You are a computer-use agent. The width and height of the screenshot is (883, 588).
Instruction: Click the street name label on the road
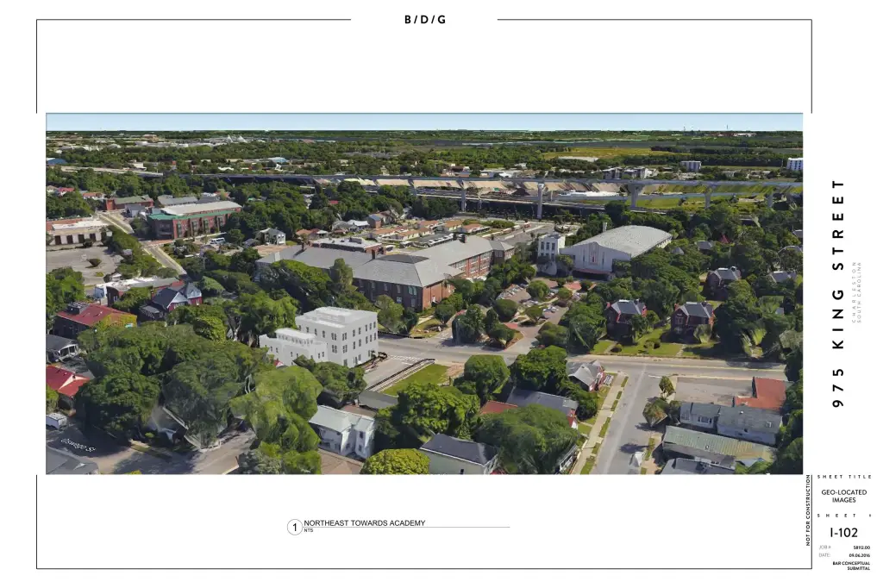[79, 443]
